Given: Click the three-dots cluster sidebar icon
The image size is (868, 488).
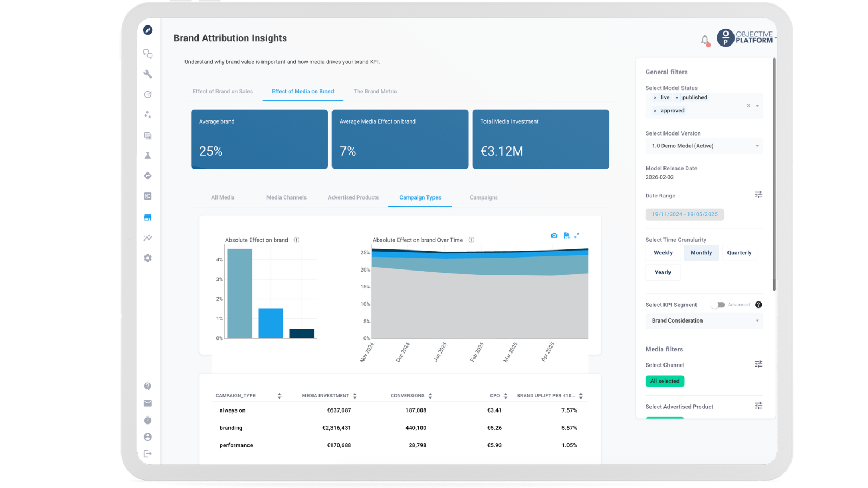Looking at the screenshot, I should click(148, 115).
